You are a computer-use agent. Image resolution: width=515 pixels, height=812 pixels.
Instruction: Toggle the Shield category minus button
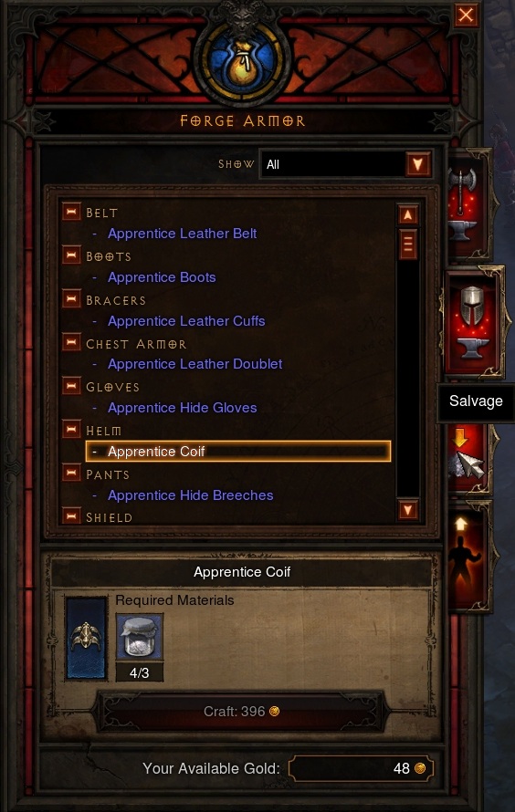(71, 516)
